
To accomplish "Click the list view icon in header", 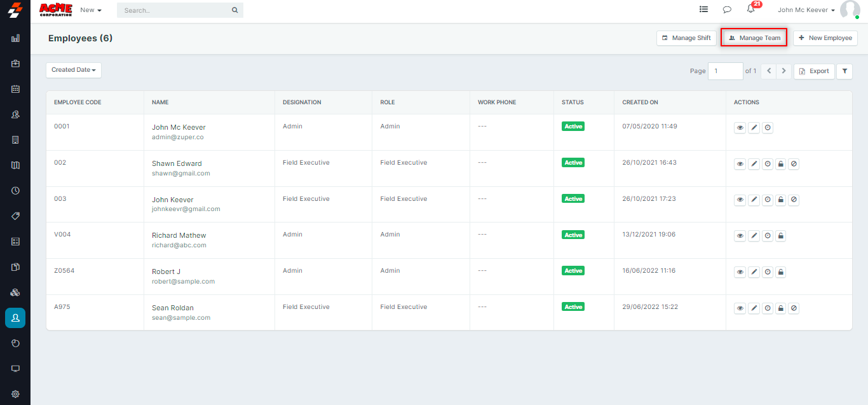I will [x=703, y=10].
